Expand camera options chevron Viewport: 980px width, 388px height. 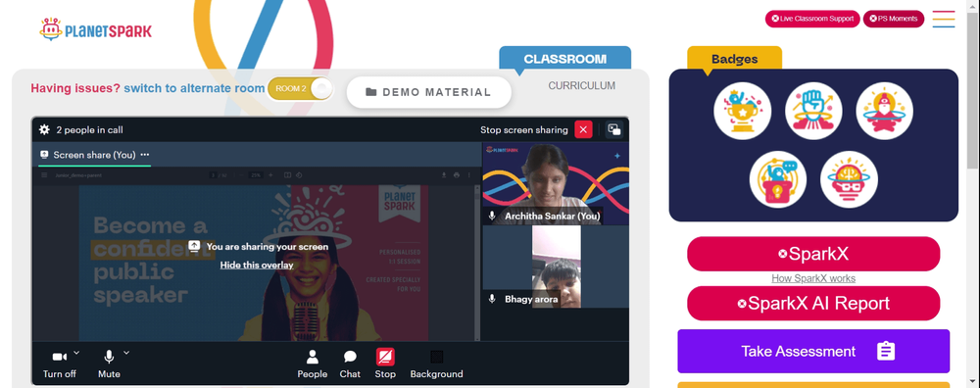(x=76, y=353)
